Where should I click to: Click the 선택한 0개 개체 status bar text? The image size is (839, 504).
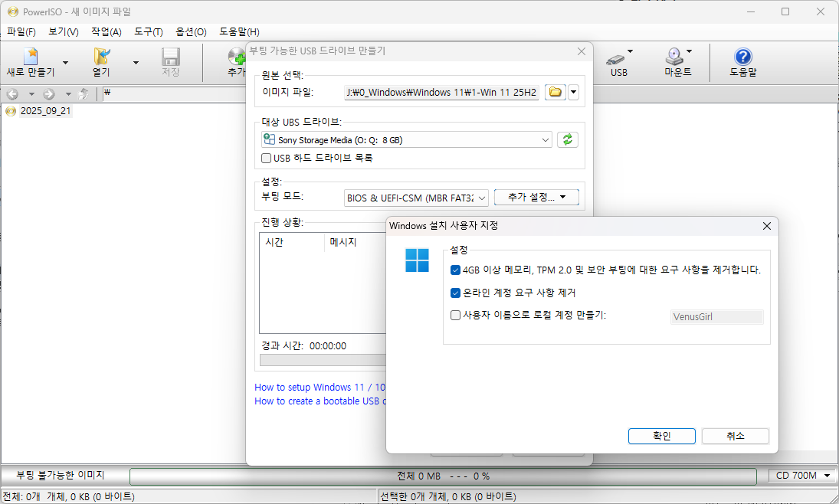coord(448,496)
